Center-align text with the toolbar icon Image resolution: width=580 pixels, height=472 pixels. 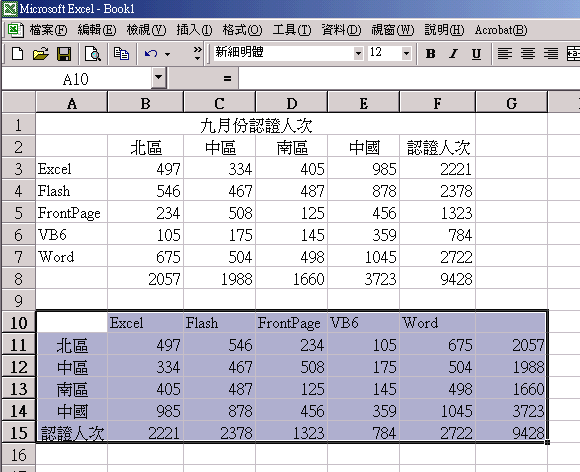point(528,54)
